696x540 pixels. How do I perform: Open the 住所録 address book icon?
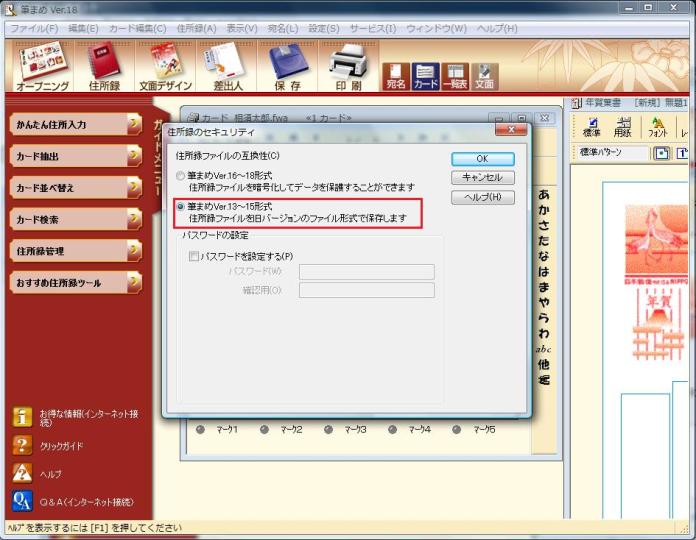pos(105,67)
